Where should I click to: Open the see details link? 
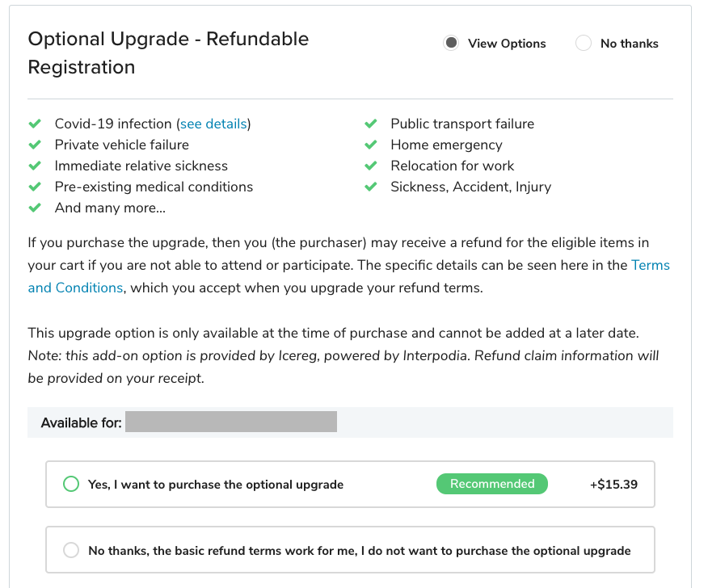click(213, 124)
